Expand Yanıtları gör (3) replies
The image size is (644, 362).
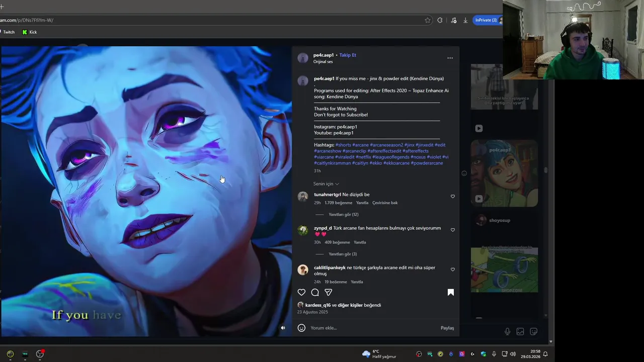pyautogui.click(x=343, y=254)
